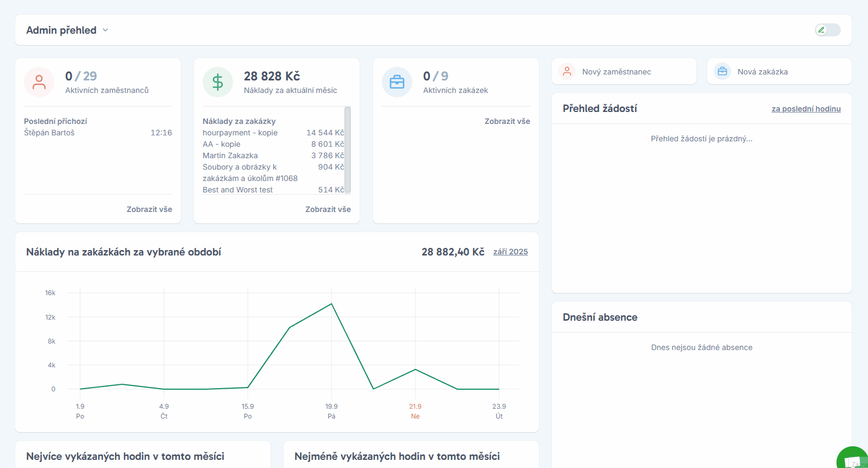Image resolution: width=868 pixels, height=468 pixels.
Task: Click the person icon beside Nový zaměstnanec
Action: (x=567, y=72)
